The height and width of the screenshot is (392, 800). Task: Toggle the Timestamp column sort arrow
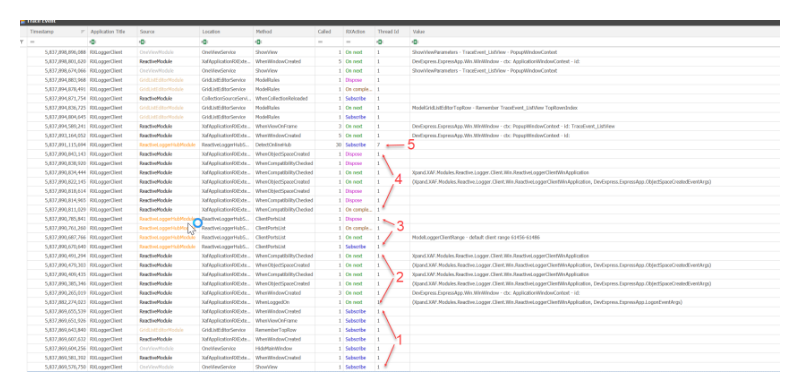pyautogui.click(x=83, y=32)
